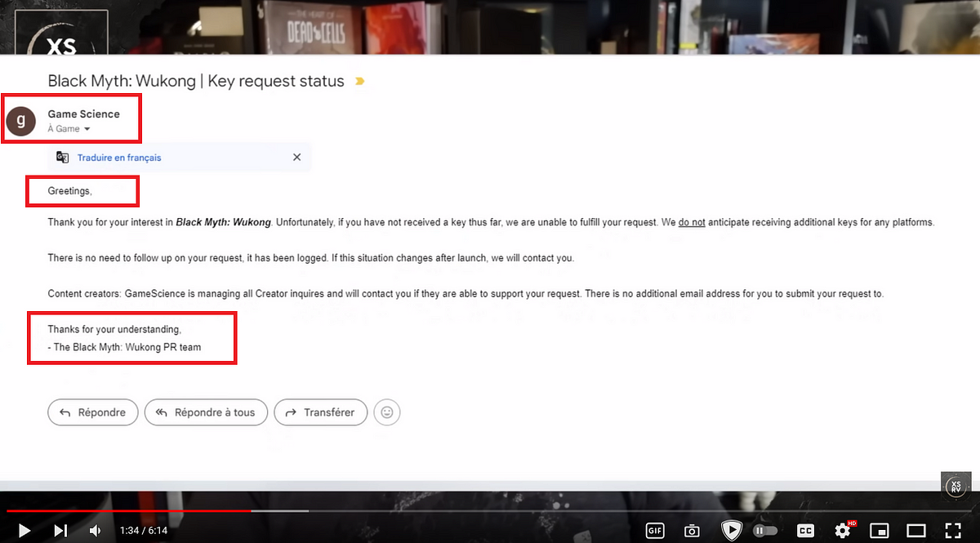Click the Répondre à tous button
This screenshot has width=980, height=543.
[x=206, y=412]
